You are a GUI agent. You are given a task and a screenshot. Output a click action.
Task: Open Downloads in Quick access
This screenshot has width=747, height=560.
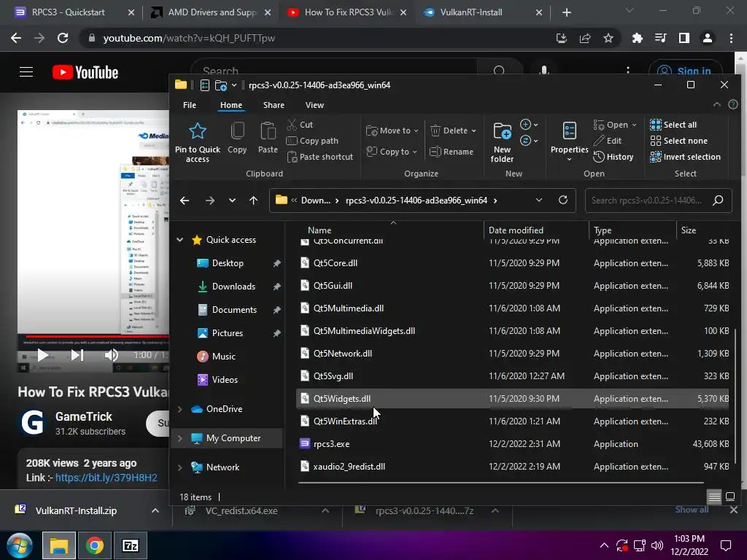(233, 286)
